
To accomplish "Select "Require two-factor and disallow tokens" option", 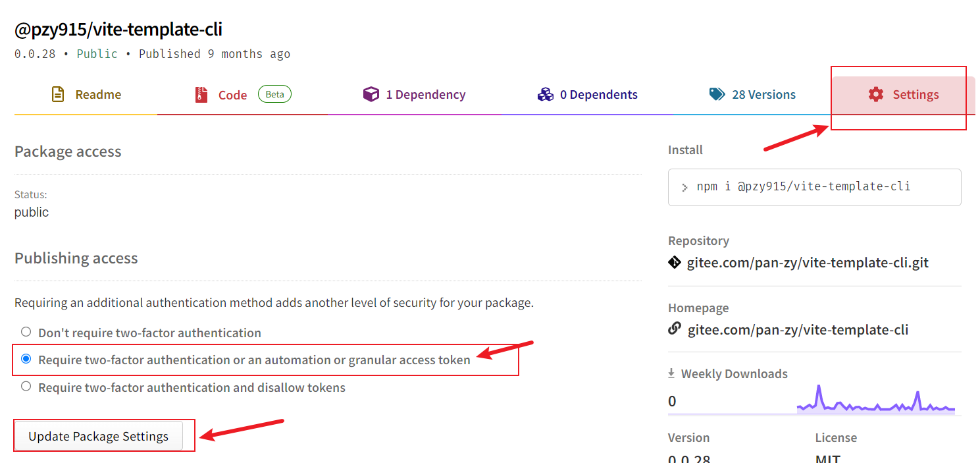I will click(x=26, y=387).
